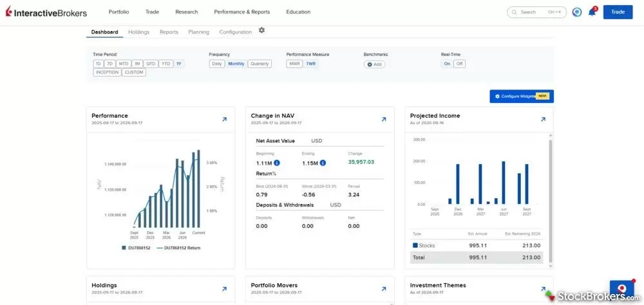644x305 pixels.
Task: Expand the Investment Themes widget arrow
Action: (x=543, y=289)
